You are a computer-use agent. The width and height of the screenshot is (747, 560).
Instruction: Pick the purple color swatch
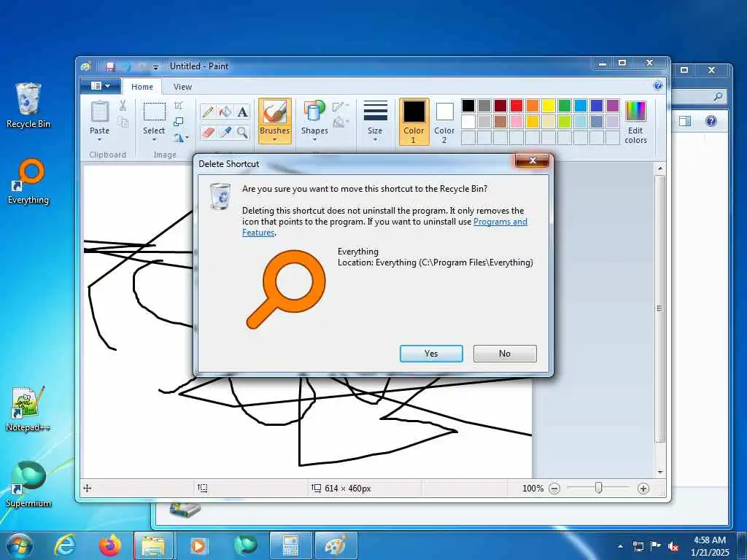(613, 105)
